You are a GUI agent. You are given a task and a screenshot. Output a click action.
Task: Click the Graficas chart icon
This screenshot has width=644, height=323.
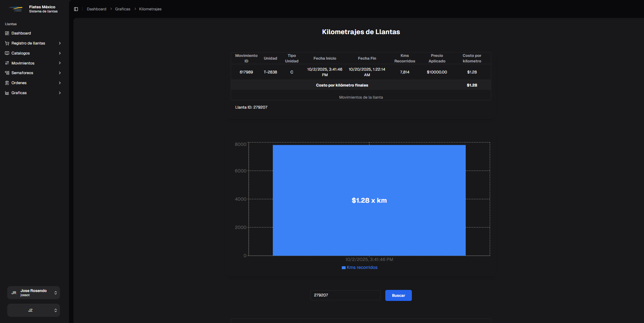point(7,93)
